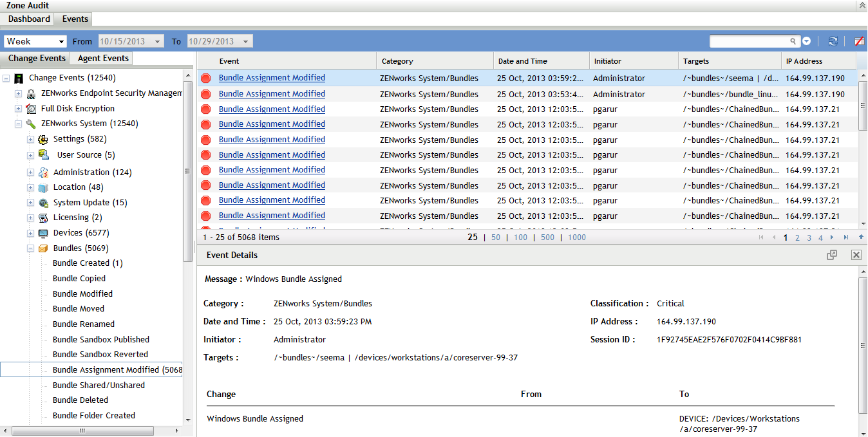
Task: Expand ZENworks Endpoint Security Management node
Action: (x=18, y=93)
